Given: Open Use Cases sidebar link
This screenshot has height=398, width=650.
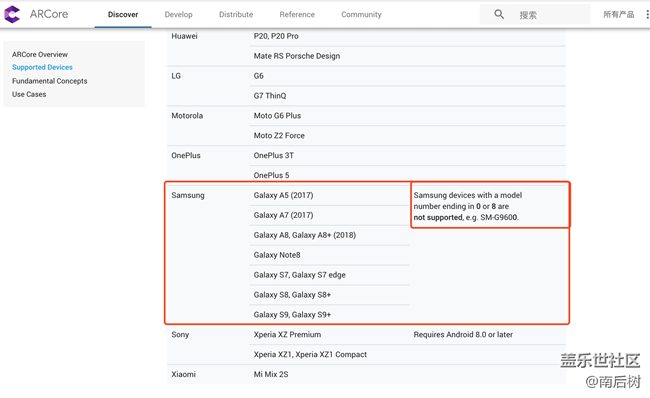Looking at the screenshot, I should pyautogui.click(x=29, y=94).
